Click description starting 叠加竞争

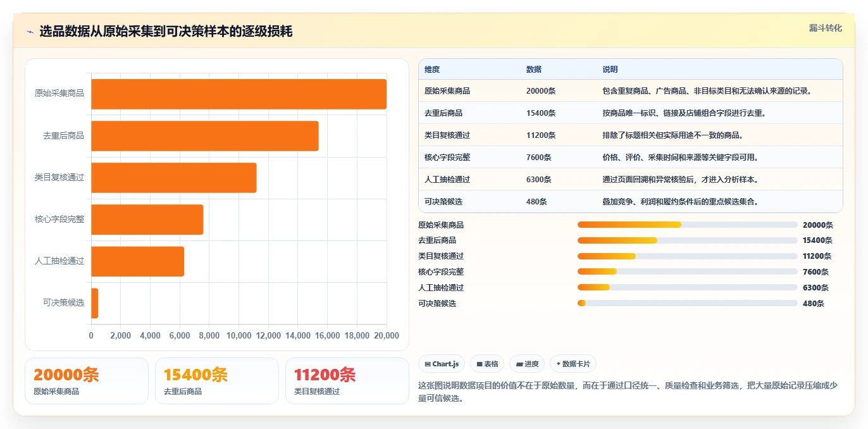click(x=681, y=202)
